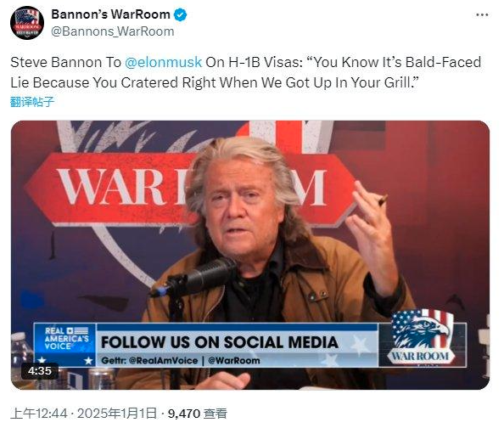Open the @elonmusk mention link
Viewport: 504px width, 428px height.
pos(163,62)
